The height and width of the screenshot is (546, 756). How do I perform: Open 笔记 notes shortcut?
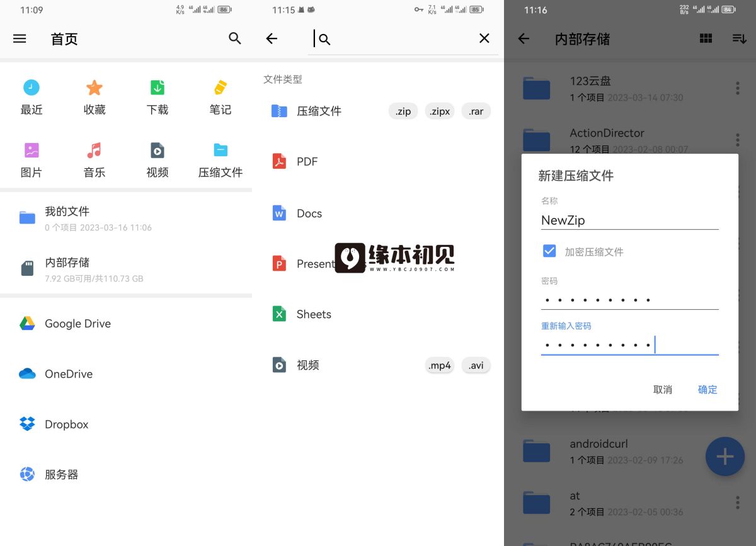(220, 98)
